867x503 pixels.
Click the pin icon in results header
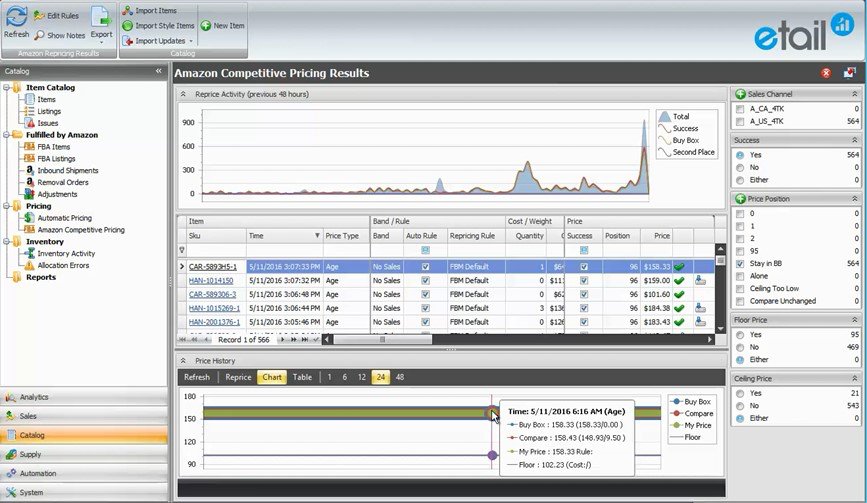click(x=849, y=73)
